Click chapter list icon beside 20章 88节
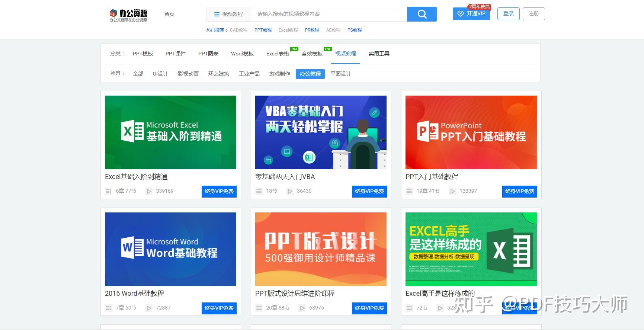The image size is (644, 330). (259, 308)
